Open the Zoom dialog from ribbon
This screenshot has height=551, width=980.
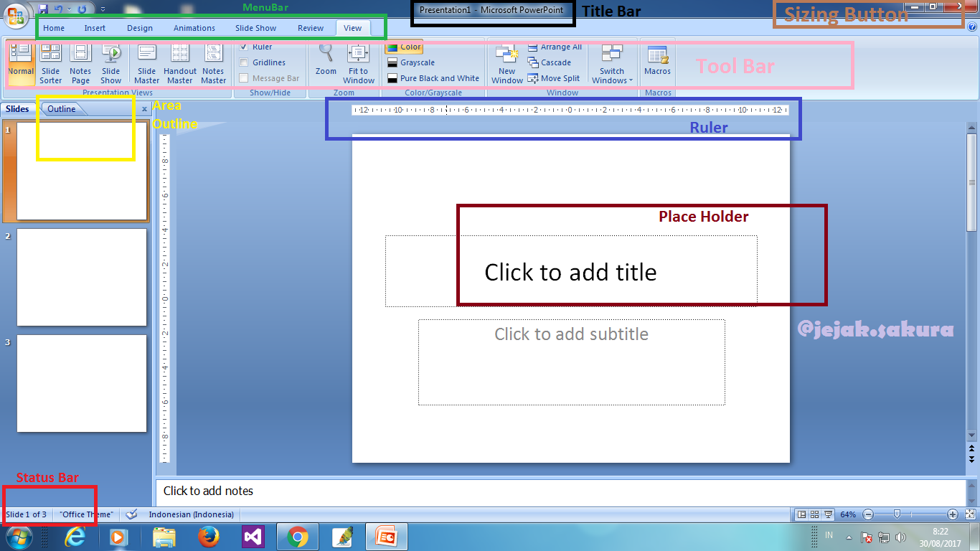click(326, 60)
